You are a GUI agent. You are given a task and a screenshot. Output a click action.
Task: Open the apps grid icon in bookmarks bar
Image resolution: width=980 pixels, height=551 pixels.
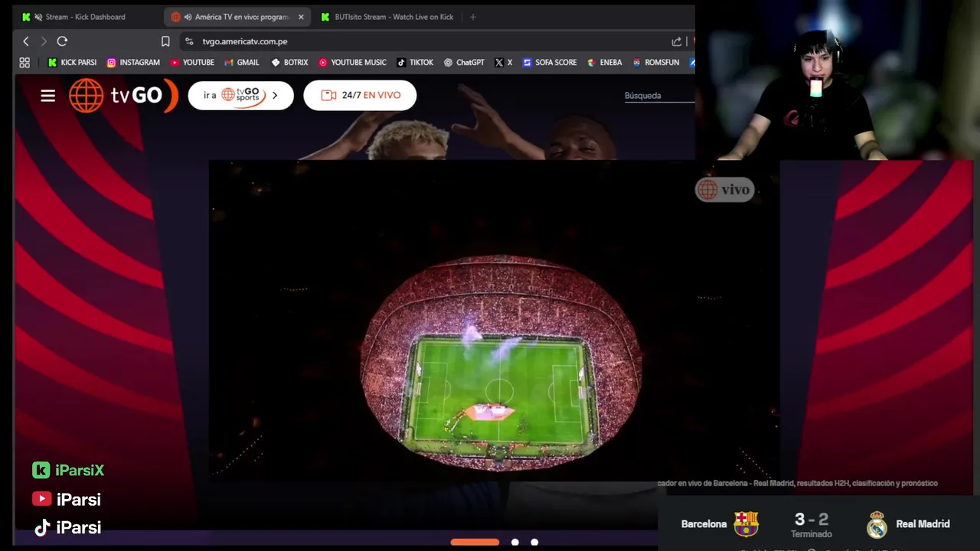pos(24,63)
